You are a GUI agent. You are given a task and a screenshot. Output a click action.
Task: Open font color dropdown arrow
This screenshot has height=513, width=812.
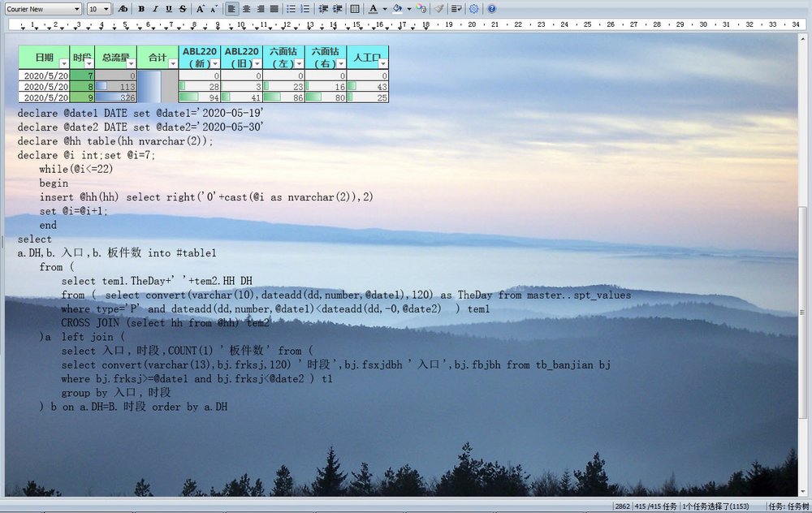(384, 9)
